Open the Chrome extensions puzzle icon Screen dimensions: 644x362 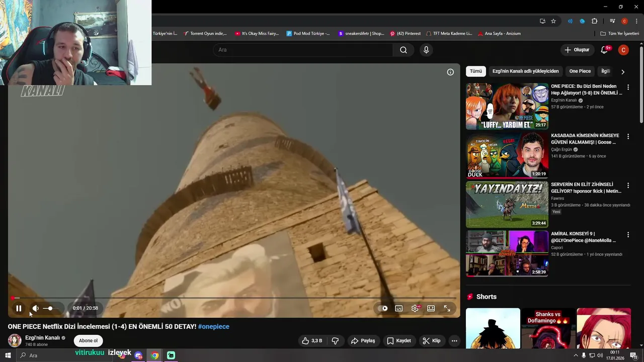coord(595,21)
